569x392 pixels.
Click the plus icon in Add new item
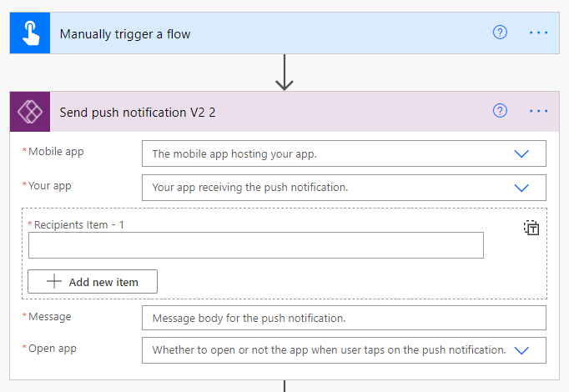[54, 282]
